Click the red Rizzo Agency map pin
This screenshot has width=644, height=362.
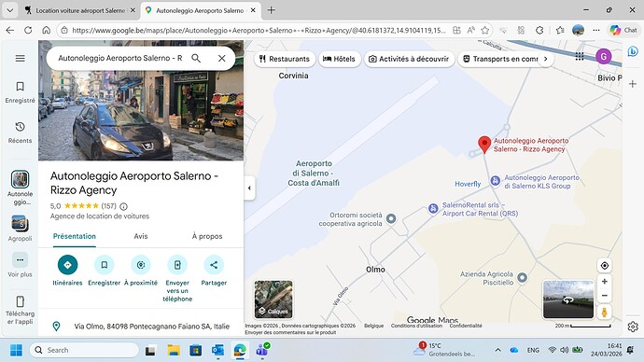[x=484, y=145]
